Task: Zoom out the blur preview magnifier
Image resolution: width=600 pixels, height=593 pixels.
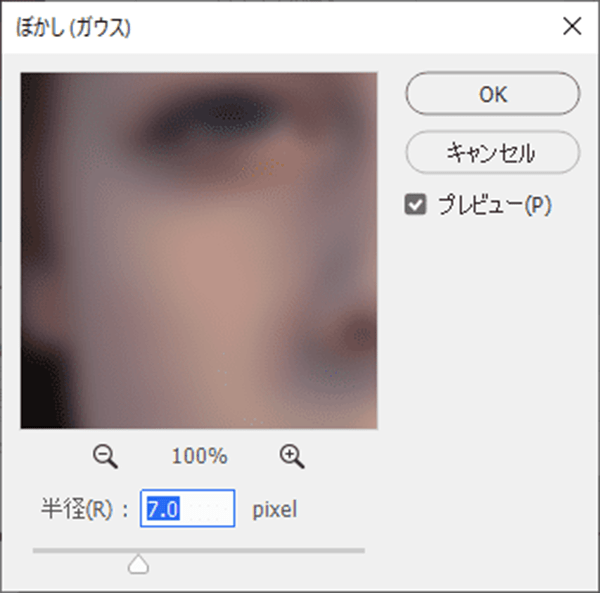Action: [x=105, y=456]
